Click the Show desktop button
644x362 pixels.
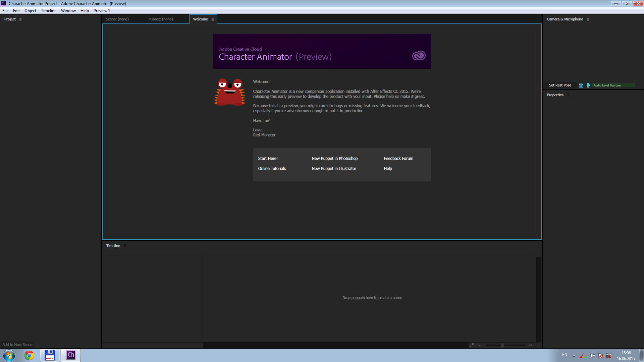pos(642,355)
